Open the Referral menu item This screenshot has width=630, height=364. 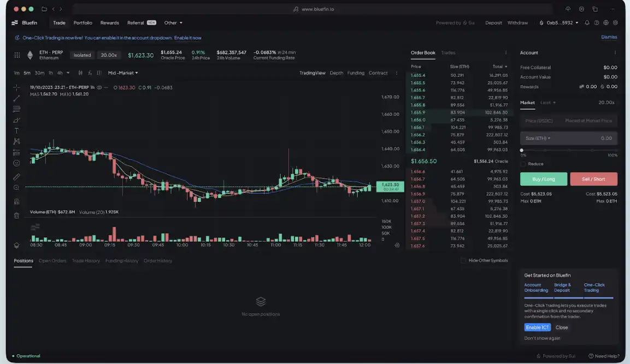click(142, 23)
